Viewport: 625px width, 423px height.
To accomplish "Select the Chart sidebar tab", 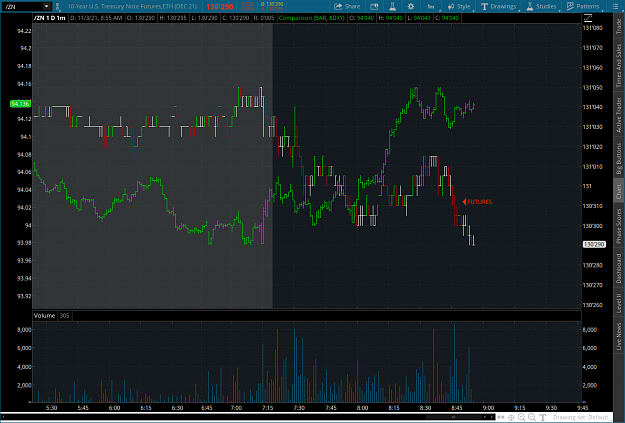I will point(619,191).
